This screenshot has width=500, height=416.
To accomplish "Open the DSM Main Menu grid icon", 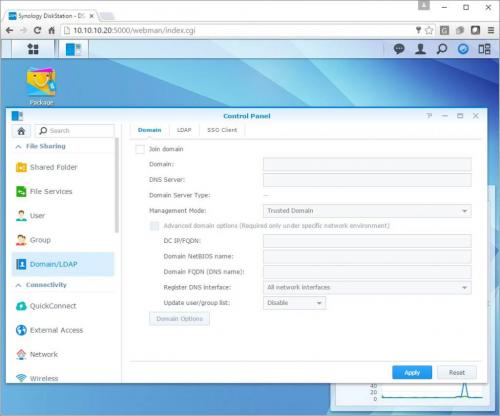I will pos(33,49).
